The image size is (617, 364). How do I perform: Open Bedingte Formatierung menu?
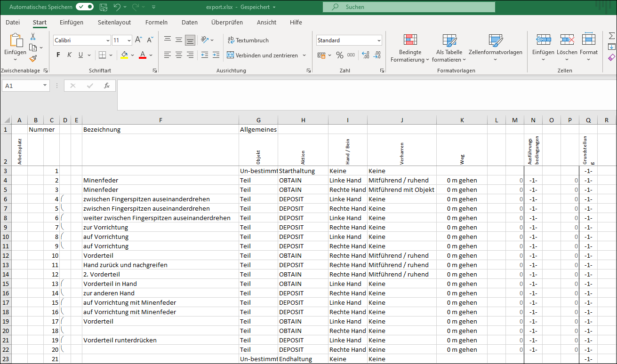pos(410,47)
